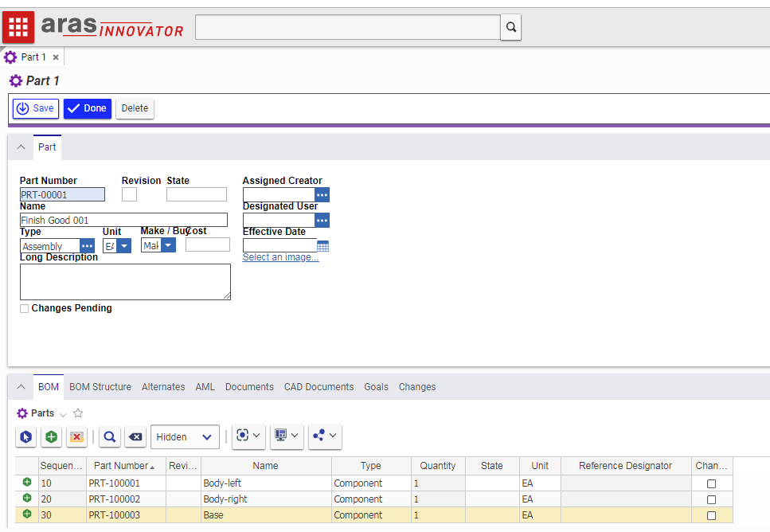Check the Changes box for Body-left row

point(711,483)
